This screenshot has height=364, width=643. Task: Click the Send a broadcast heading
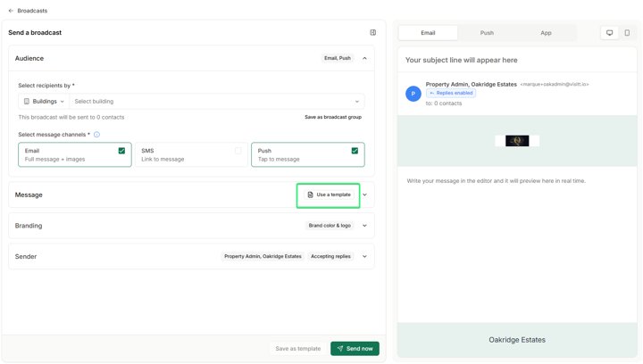35,33
